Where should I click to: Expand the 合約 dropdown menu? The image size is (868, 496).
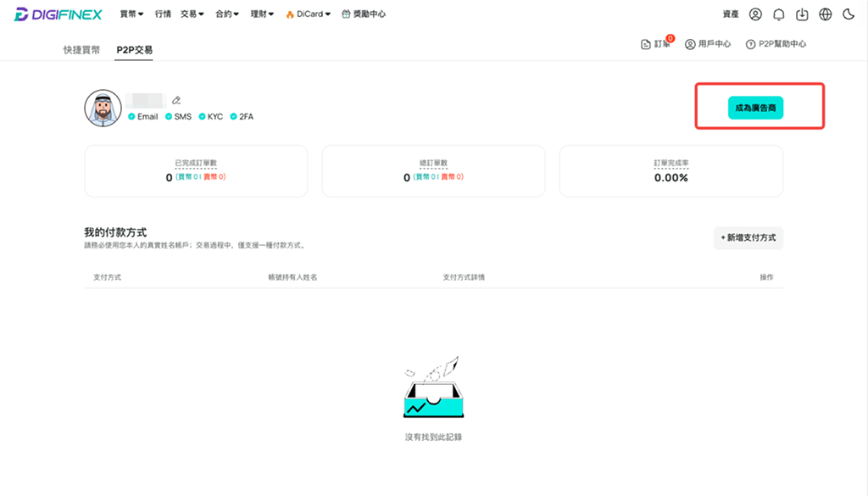[x=227, y=14]
